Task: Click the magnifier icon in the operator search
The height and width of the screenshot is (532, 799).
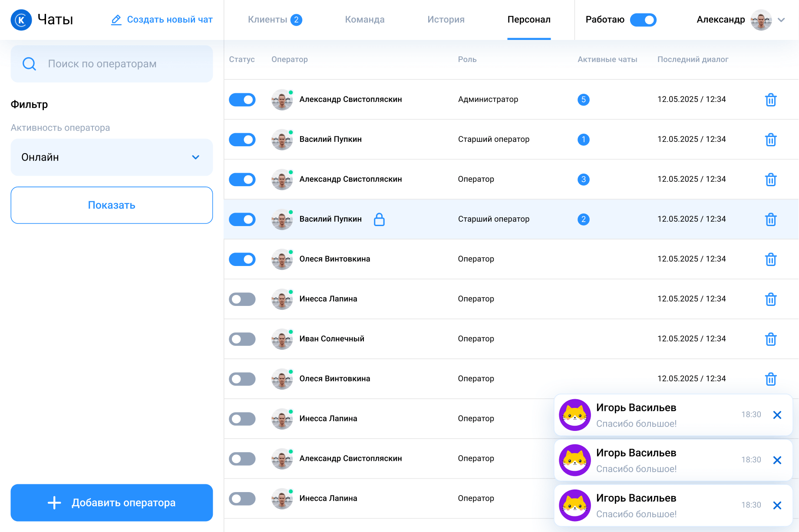Action: (x=29, y=64)
